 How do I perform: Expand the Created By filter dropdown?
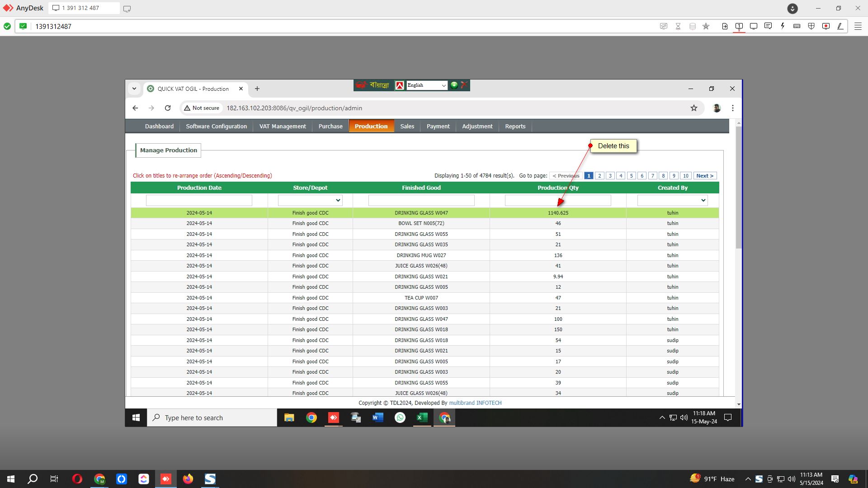(x=672, y=200)
